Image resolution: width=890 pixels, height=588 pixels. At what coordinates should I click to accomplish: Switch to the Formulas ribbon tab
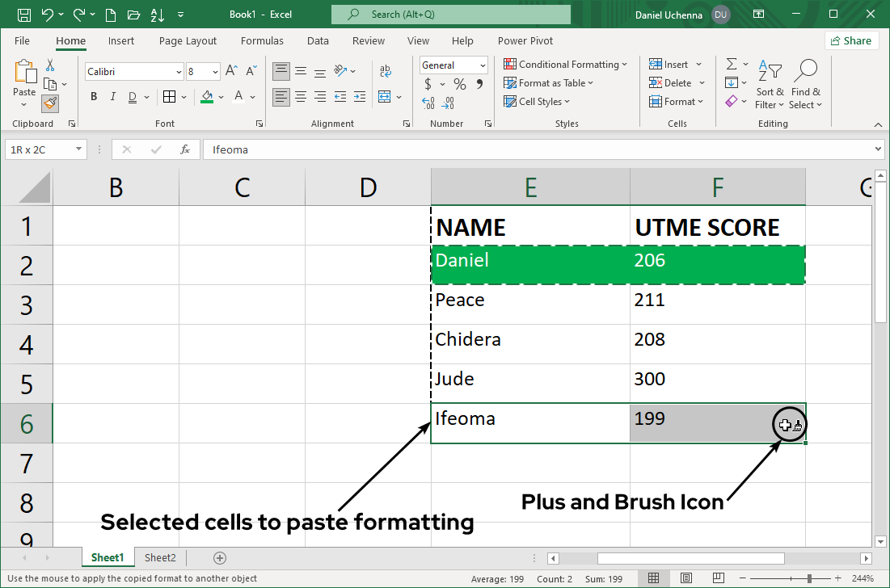coord(262,40)
